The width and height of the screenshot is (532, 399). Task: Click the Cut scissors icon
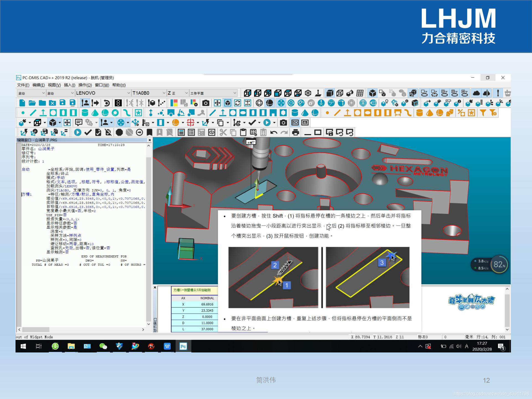pyautogui.click(x=223, y=132)
